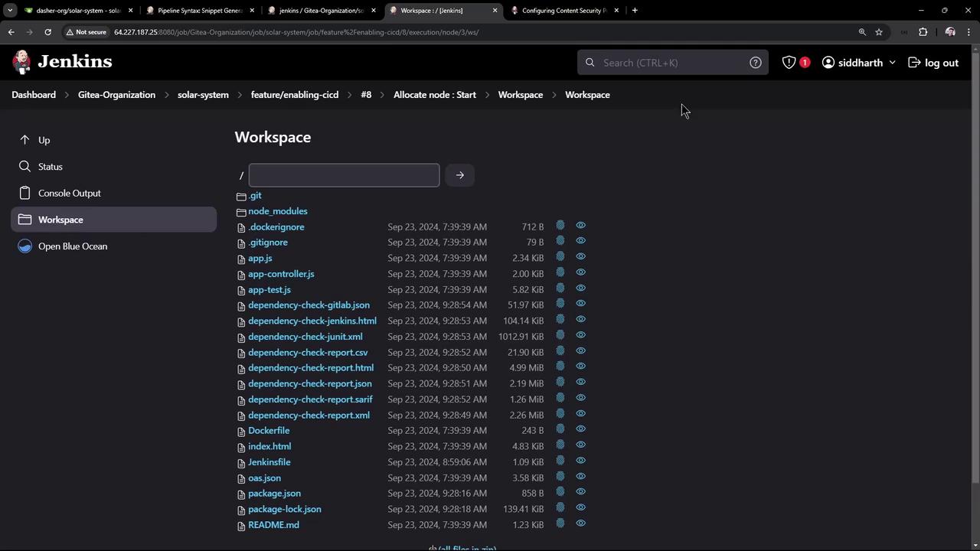
Task: Open the .git folder
Action: coord(255,196)
